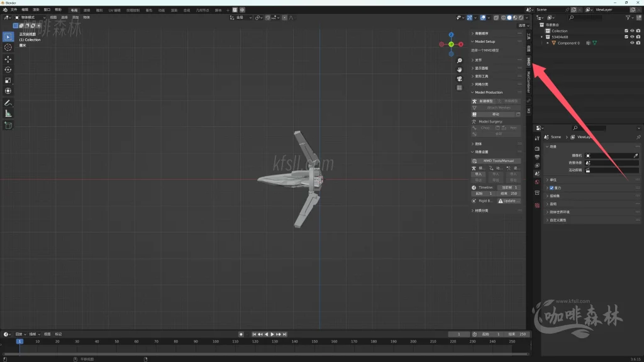Open MMD Tools/Manual from the sidebar
Image resolution: width=644 pixels, height=362 pixels.
tap(496, 160)
